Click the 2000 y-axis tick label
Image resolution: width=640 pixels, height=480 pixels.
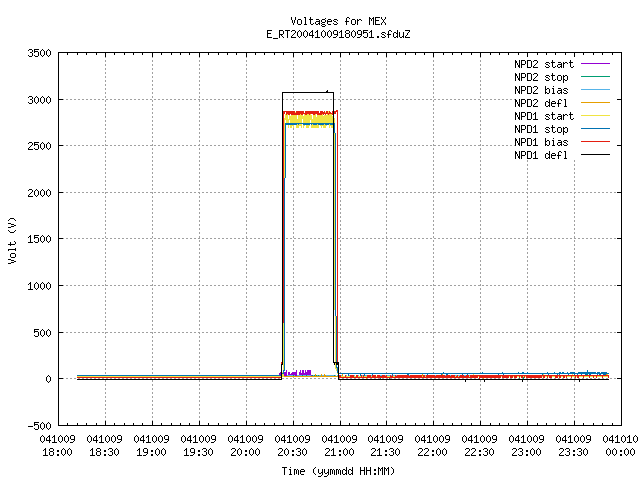pos(39,193)
